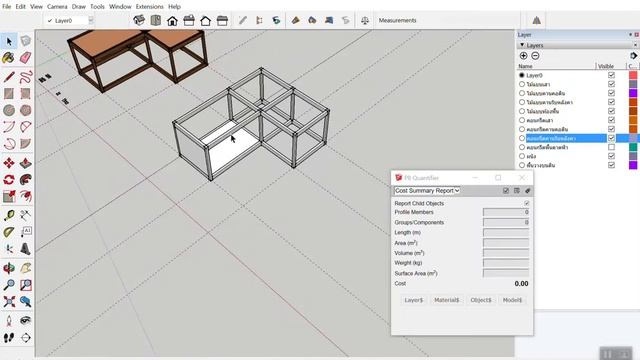Choose the Tape Measure tool
This screenshot has width=640, height=360.
click(x=9, y=215)
